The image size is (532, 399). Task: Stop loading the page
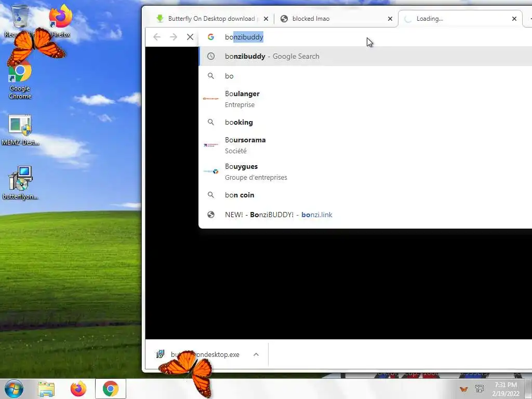tap(190, 37)
